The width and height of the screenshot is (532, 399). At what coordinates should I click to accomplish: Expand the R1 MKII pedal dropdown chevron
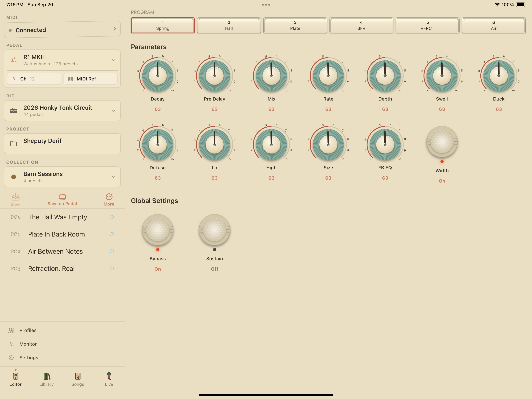click(x=114, y=60)
